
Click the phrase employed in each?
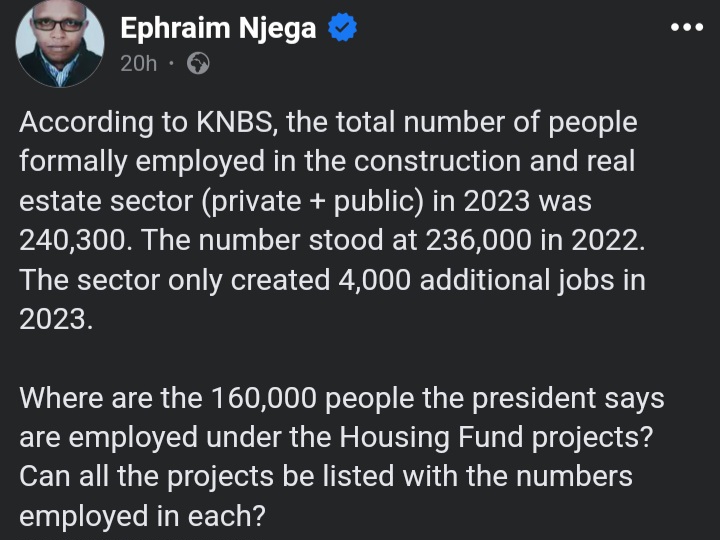click(142, 516)
